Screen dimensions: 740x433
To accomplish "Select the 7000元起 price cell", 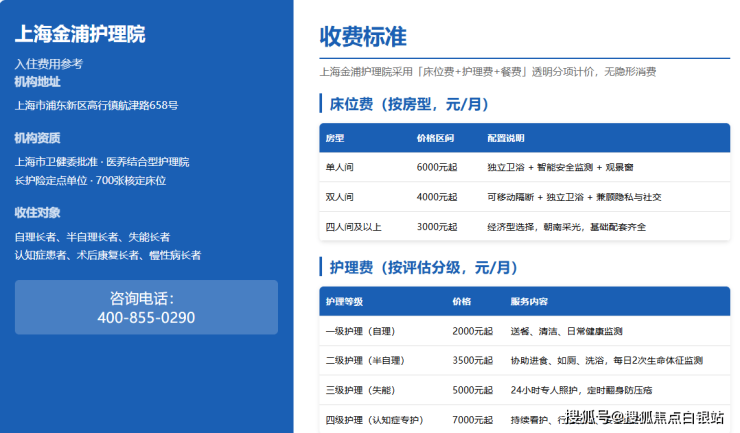I will pos(472,420).
